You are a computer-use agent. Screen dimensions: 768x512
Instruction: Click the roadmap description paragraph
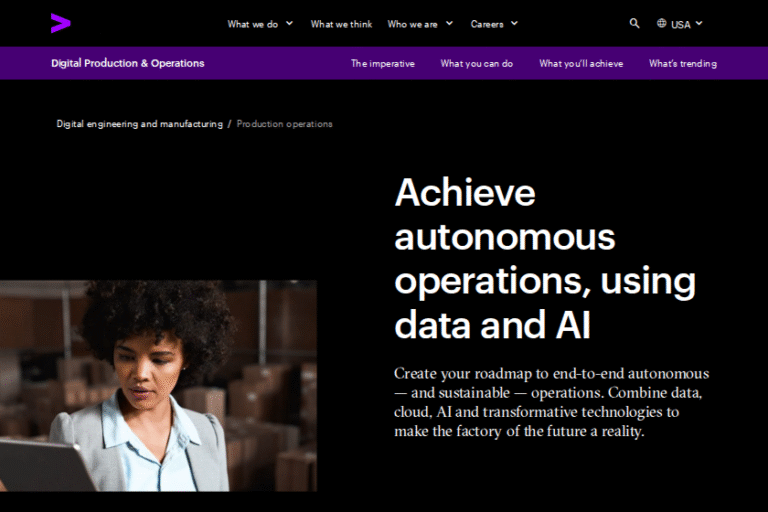click(551, 403)
